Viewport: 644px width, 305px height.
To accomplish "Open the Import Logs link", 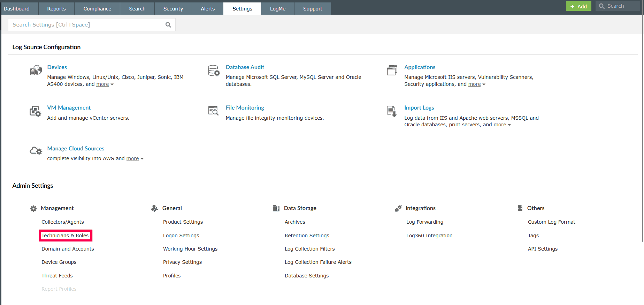I will tap(419, 107).
